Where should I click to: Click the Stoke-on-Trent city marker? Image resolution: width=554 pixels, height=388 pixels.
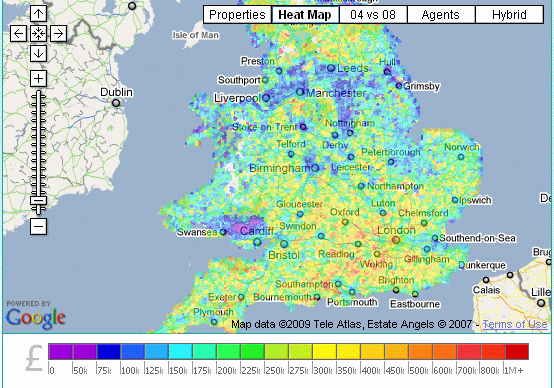(x=303, y=127)
